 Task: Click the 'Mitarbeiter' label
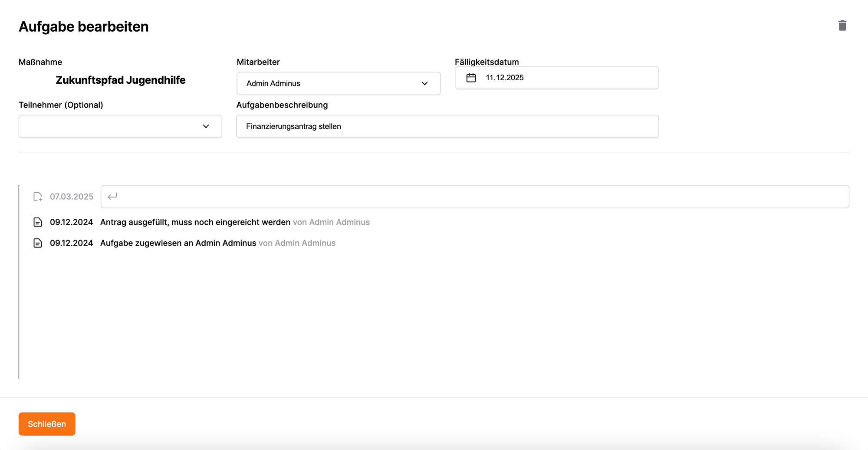pyautogui.click(x=258, y=62)
